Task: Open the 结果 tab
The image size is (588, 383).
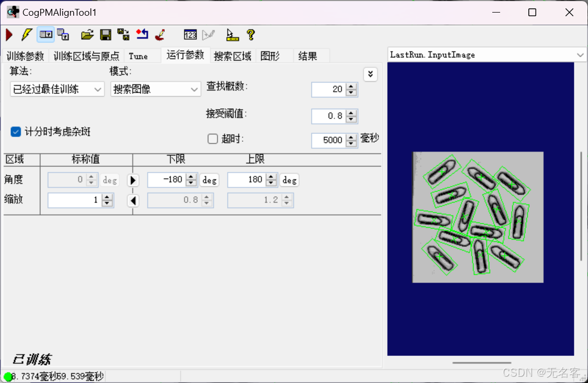Action: pyautogui.click(x=308, y=56)
